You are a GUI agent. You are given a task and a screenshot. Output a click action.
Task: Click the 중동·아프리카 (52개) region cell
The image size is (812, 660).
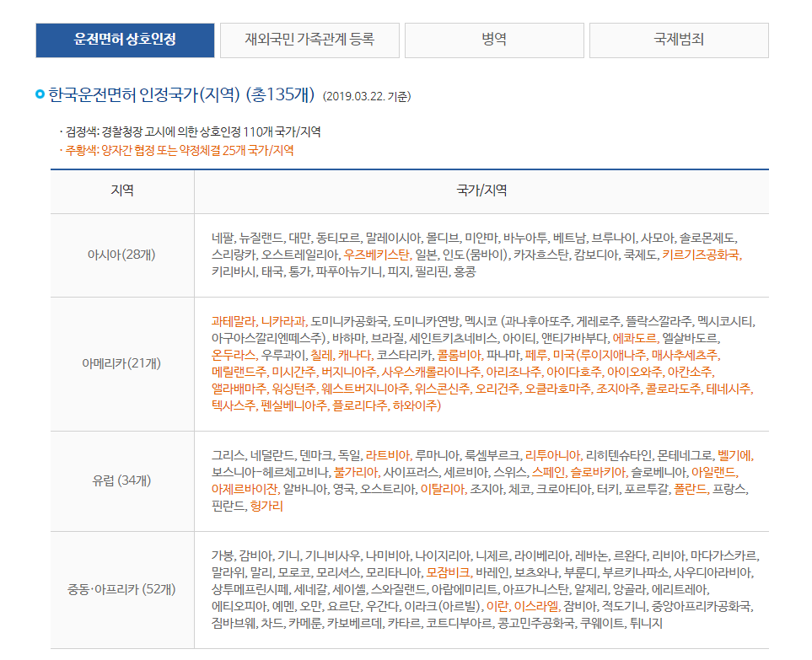click(121, 589)
